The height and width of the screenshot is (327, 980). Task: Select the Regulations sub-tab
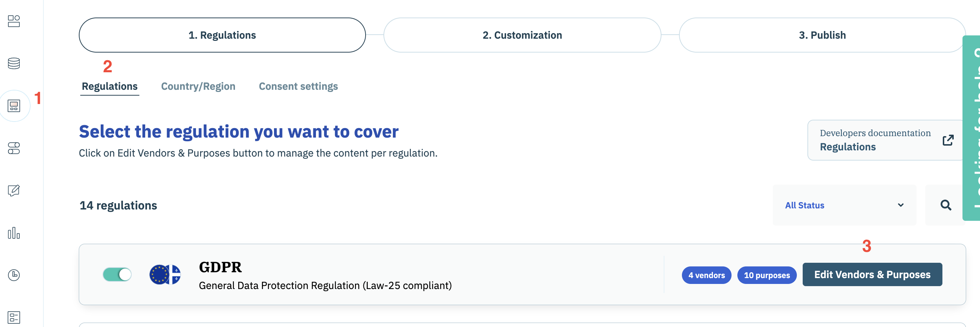point(109,86)
